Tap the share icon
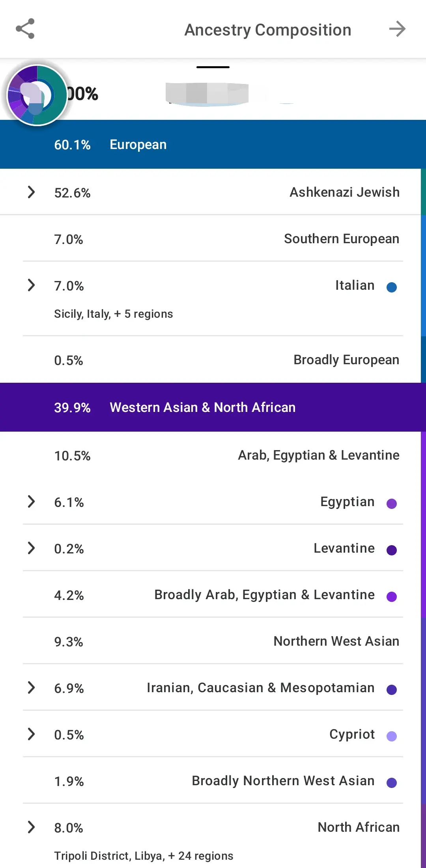This screenshot has width=426, height=868. point(25,29)
